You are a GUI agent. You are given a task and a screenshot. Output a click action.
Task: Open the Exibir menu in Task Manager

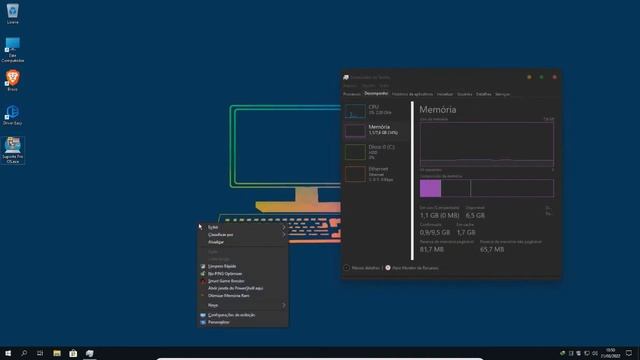(x=384, y=86)
